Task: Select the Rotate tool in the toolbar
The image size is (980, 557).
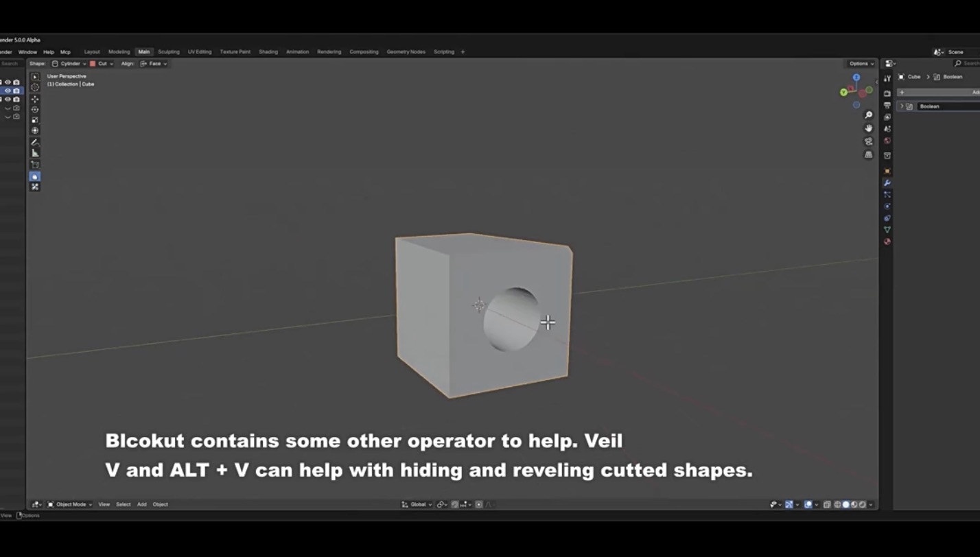Action: click(35, 109)
